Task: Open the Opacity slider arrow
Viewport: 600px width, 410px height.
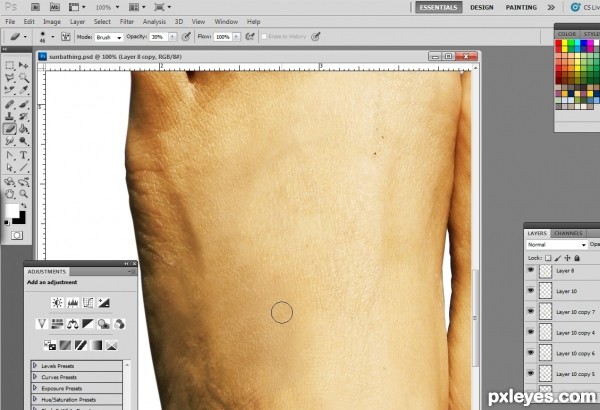Action: tap(173, 37)
